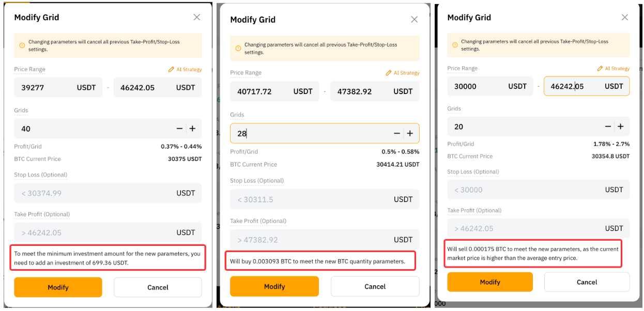Decrease grid count in the 28-grids field
Screen dimensions: 644x311
(397, 133)
